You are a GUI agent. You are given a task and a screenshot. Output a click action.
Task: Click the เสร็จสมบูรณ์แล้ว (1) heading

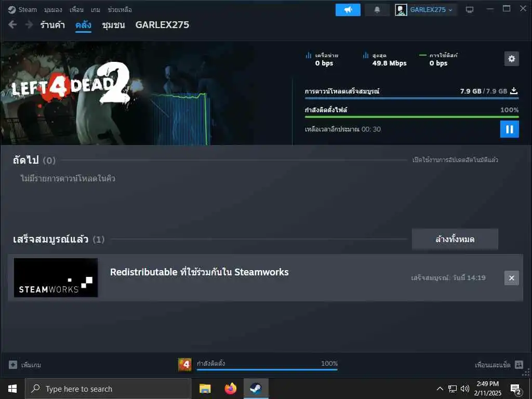click(59, 239)
